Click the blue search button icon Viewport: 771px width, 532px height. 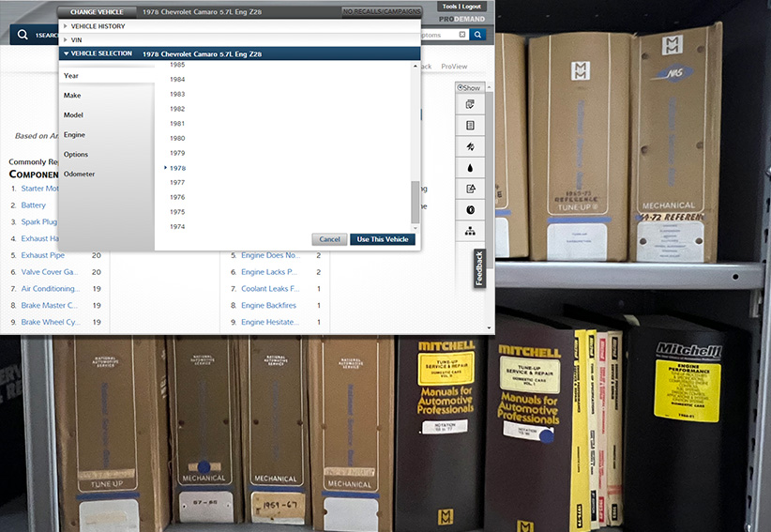click(x=478, y=35)
